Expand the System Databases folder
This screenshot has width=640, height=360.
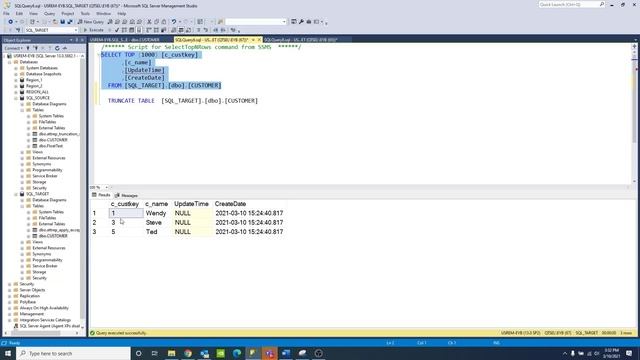click(16, 68)
